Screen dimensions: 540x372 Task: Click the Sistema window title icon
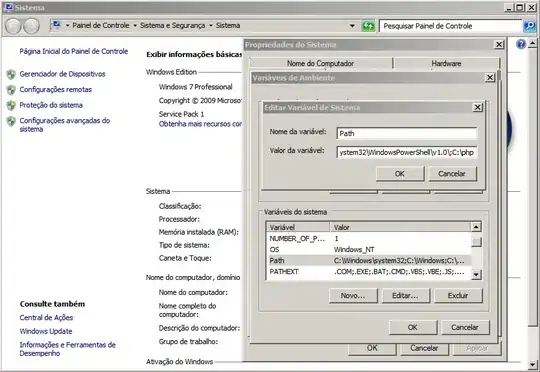coord(9,7)
